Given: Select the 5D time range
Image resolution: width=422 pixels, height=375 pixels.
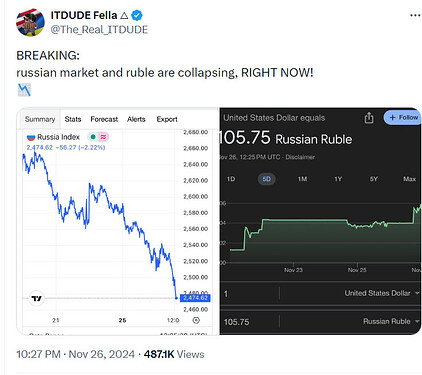Looking at the screenshot, I should 267,179.
